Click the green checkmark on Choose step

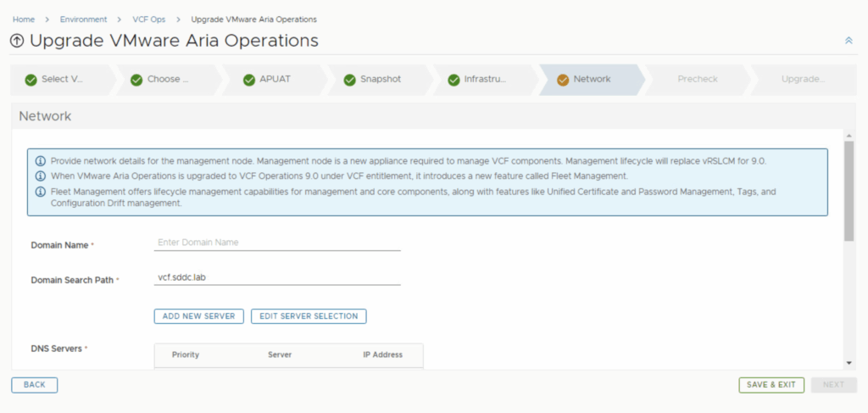(x=136, y=80)
